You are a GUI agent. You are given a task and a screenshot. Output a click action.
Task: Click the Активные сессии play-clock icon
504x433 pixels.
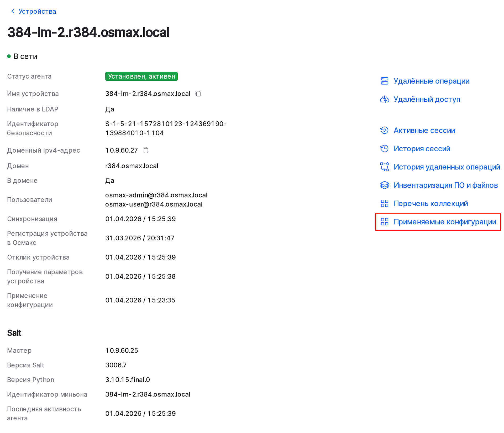coord(385,130)
